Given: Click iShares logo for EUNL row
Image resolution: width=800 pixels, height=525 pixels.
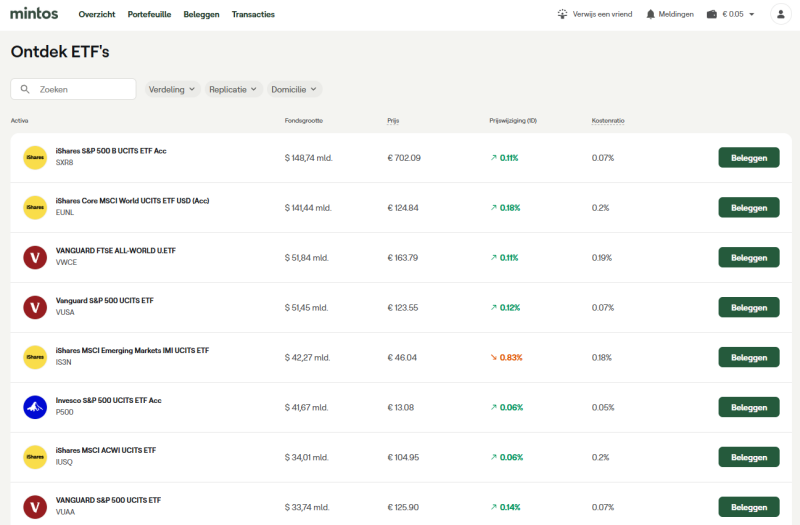Looking at the screenshot, I should click(x=35, y=208).
